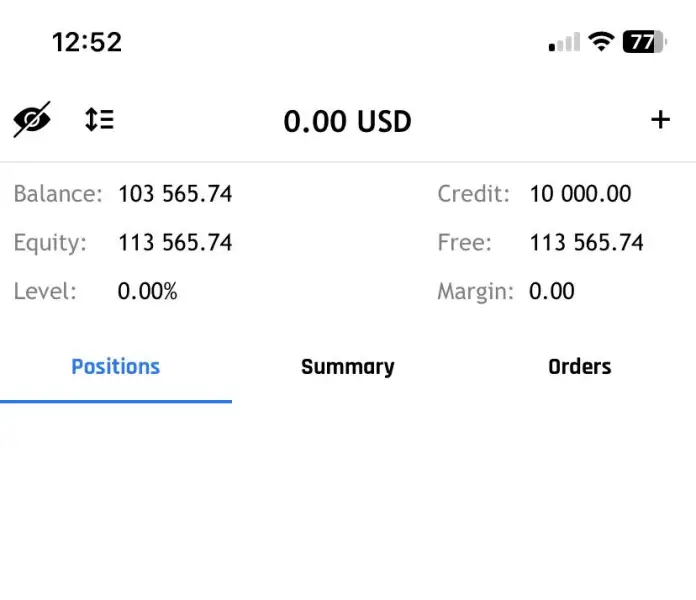
Task: Open the Summary tab
Action: point(347,367)
